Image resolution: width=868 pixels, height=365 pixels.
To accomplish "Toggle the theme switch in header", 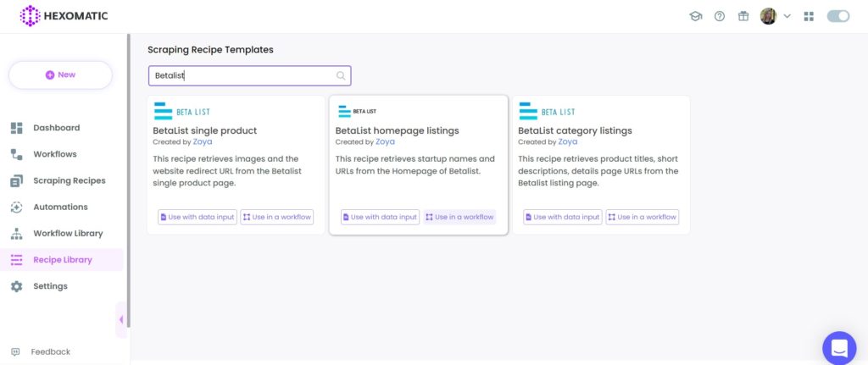I will (x=838, y=16).
